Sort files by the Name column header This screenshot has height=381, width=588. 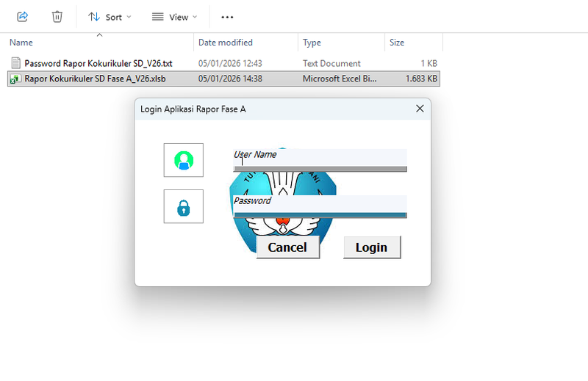coord(21,43)
